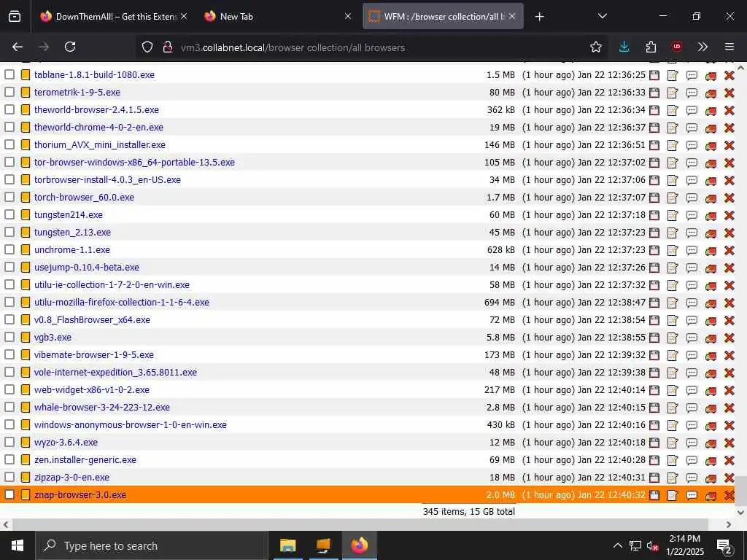The image size is (747, 560).
Task: Open comment bubble for zen.installer-generic.exe
Action: [692, 461]
